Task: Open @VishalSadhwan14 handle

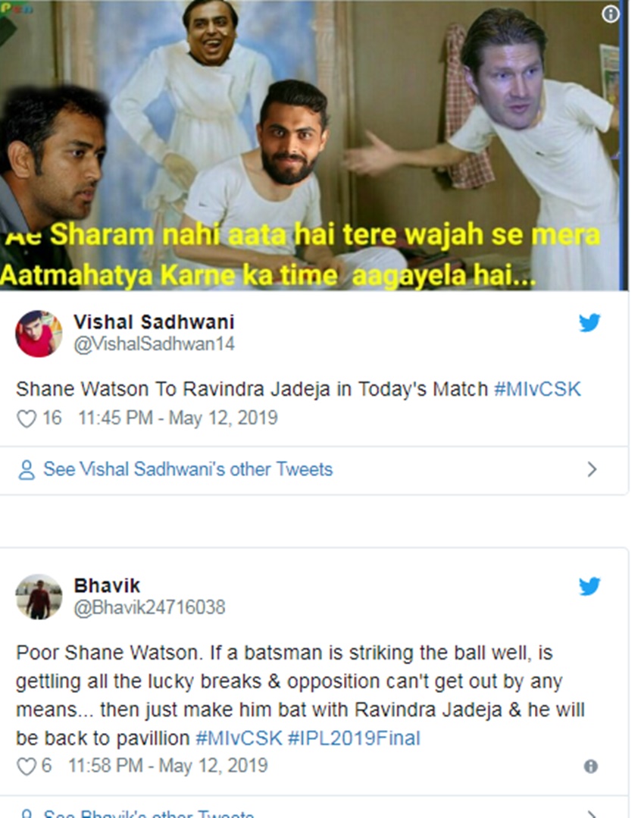Action: click(x=154, y=344)
